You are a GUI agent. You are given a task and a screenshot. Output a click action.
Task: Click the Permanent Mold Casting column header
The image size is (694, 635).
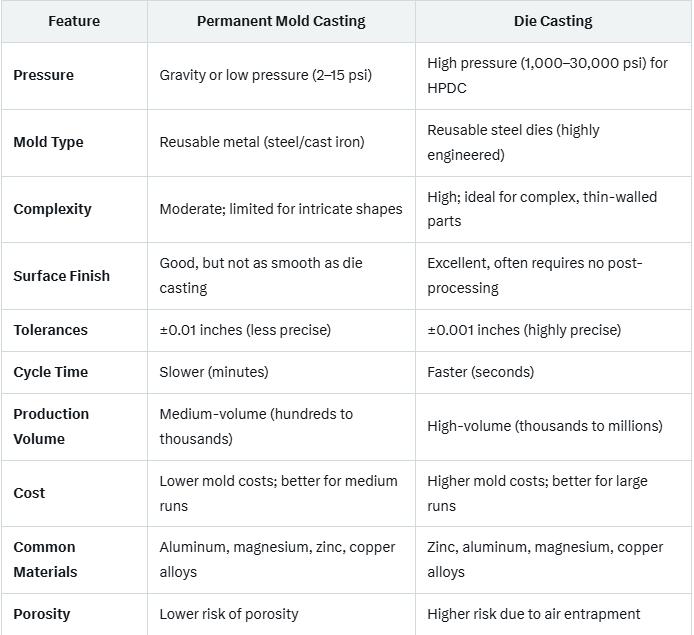[281, 21]
